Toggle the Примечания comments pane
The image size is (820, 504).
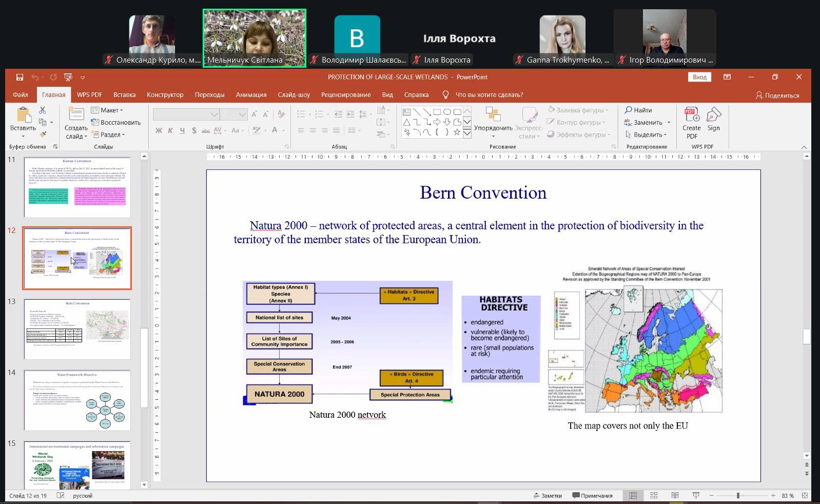592,496
